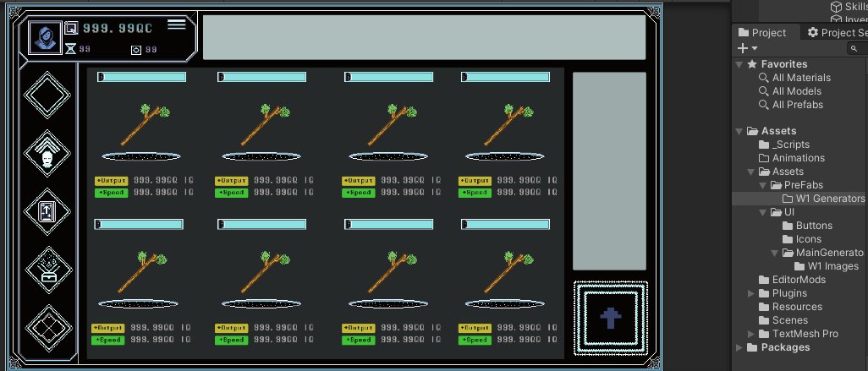Viewport: 868px width, 371px height.
Task: Open the Icons folder under UI
Action: pos(801,239)
